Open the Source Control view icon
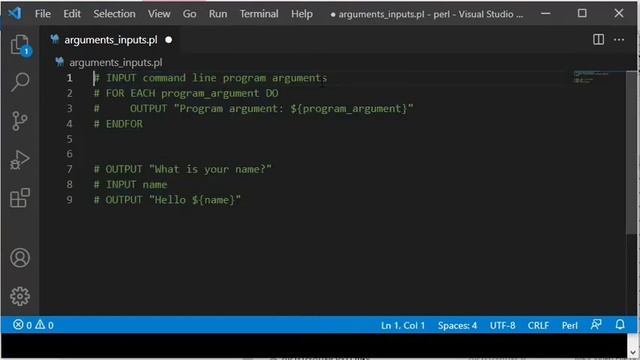Screen dimensions: 640x360 [x=20, y=121]
